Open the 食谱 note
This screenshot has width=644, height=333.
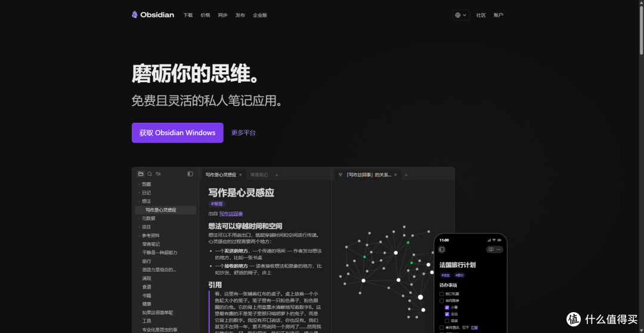point(147,287)
